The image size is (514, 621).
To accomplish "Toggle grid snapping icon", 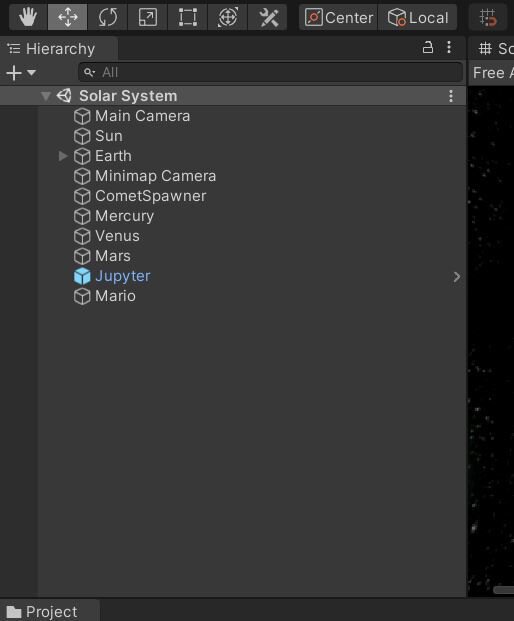I will point(487,17).
